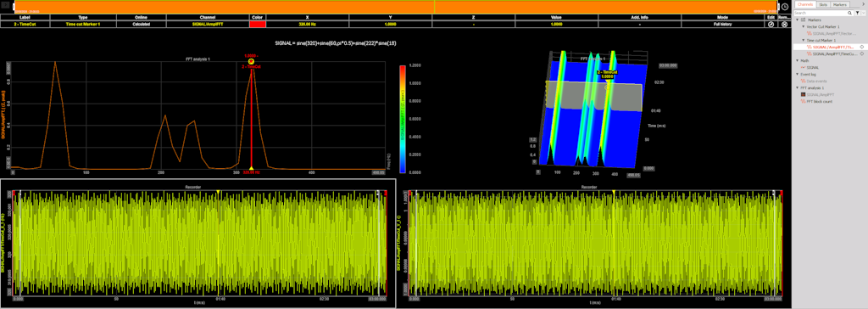
Task: Click the SIGNAL formula text above graphs
Action: [x=336, y=43]
